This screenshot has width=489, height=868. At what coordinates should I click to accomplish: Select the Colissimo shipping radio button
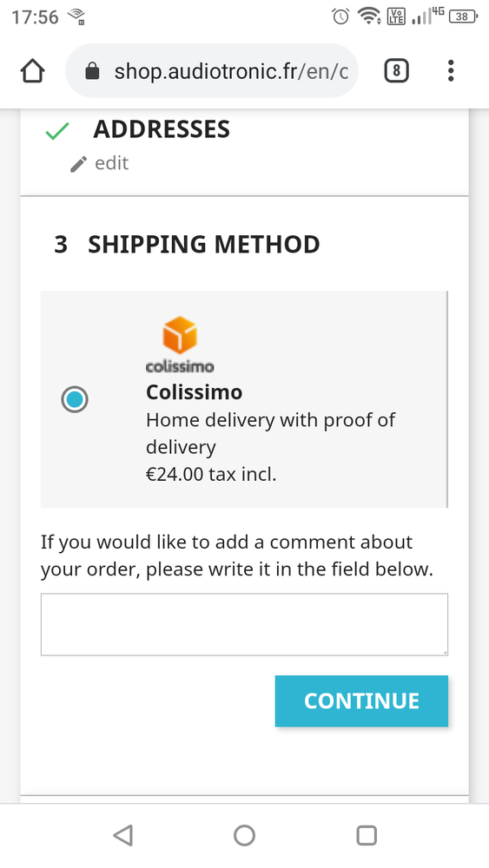pyautogui.click(x=75, y=399)
